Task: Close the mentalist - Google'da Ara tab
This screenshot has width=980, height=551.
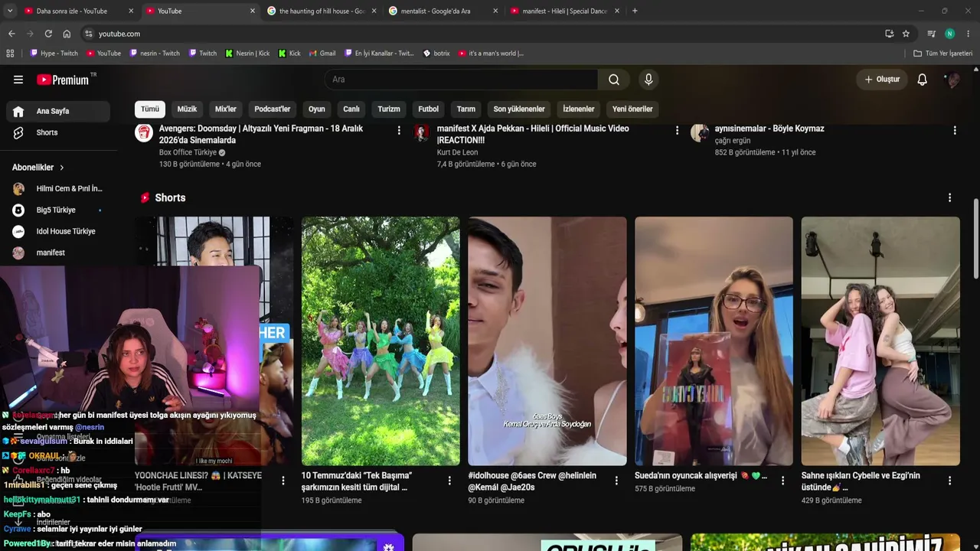Action: pos(495,11)
